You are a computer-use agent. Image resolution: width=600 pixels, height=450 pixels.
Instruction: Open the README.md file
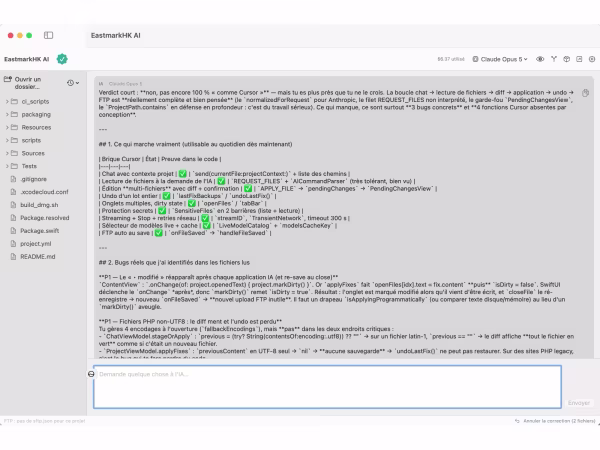pyautogui.click(x=38, y=257)
